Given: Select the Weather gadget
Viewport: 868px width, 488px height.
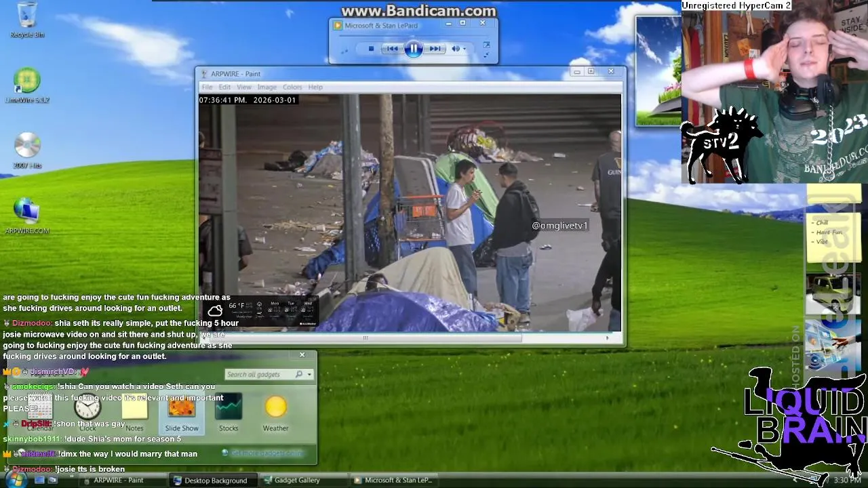Looking at the screenshot, I should coord(275,412).
